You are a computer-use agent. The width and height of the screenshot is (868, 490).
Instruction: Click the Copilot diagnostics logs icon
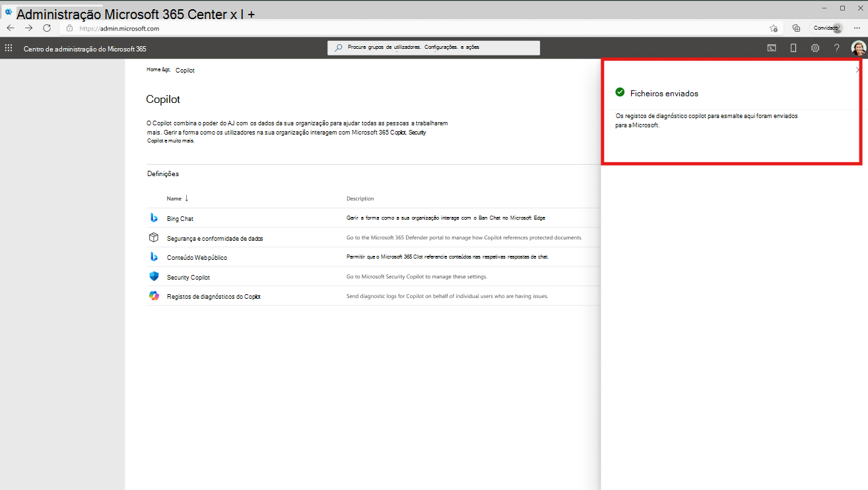[154, 296]
